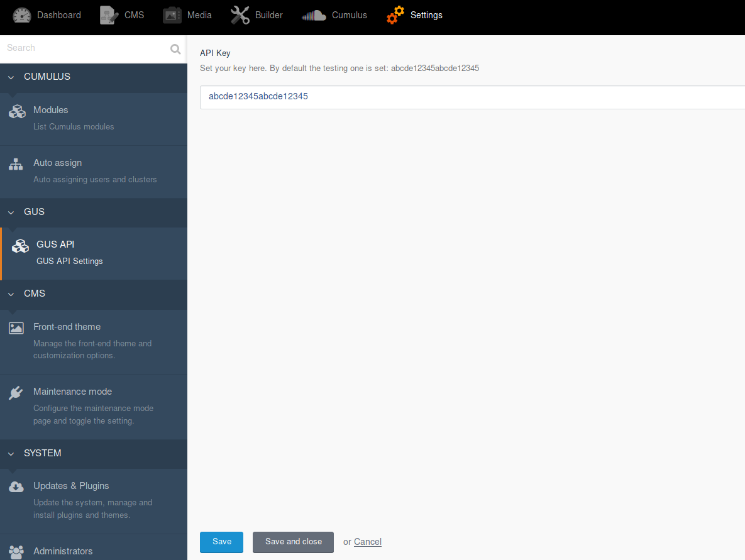Click the Settings orange gears icon

[395, 15]
